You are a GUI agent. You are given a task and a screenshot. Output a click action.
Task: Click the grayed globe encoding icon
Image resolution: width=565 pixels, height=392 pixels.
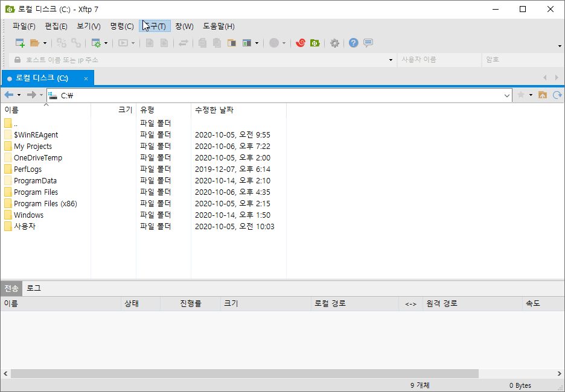coord(274,43)
